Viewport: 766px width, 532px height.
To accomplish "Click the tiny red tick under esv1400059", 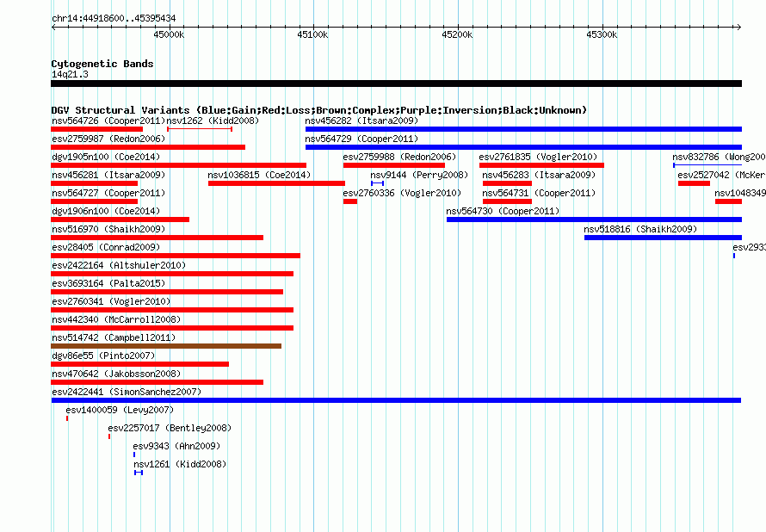I will click(x=67, y=418).
